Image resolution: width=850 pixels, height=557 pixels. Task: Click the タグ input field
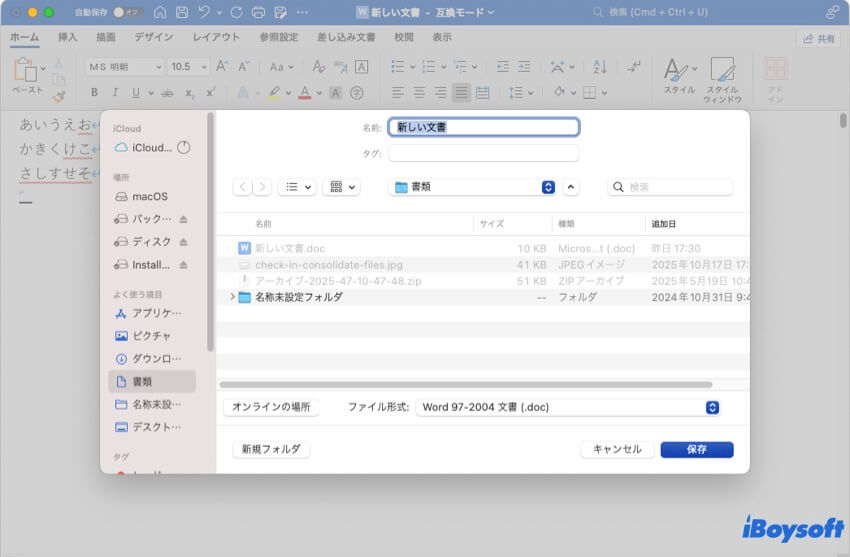click(x=484, y=153)
